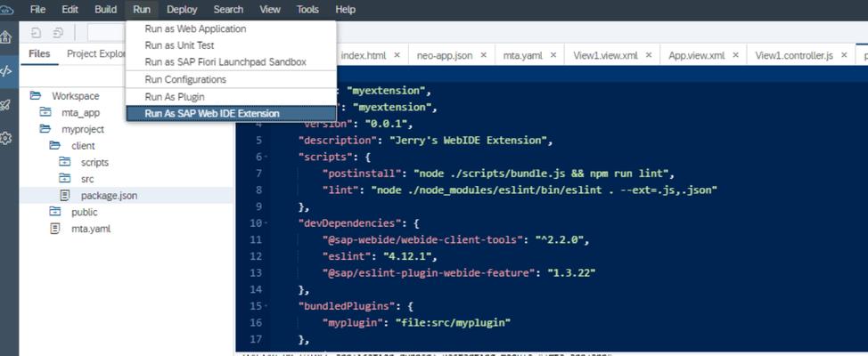Open the Build menu
The image size is (868, 356).
coord(106,10)
